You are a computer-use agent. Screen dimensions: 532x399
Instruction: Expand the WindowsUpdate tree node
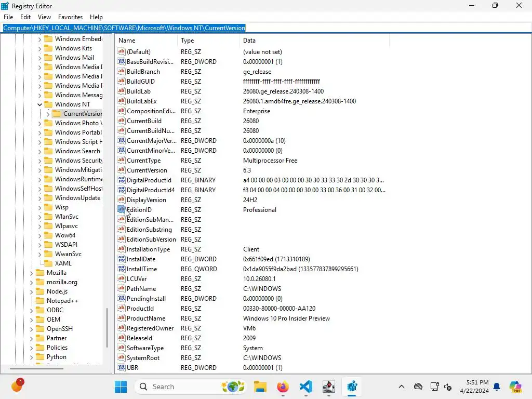click(x=39, y=198)
